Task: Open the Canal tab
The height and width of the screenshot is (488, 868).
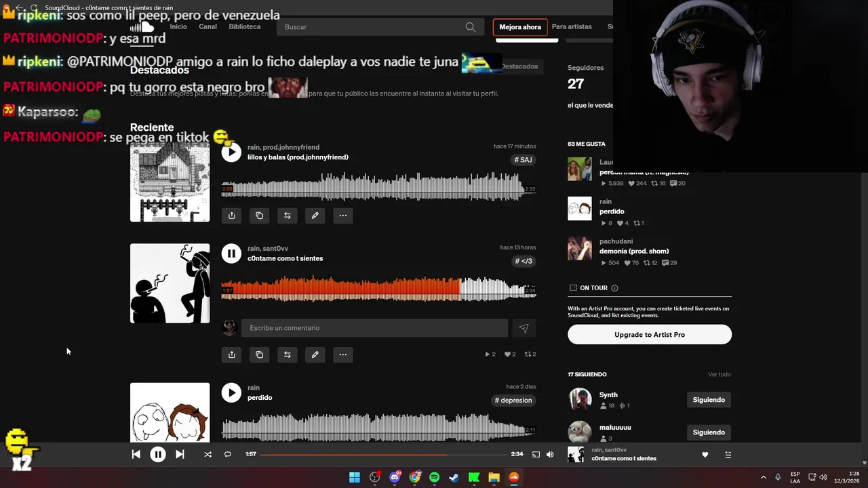Action: tap(208, 27)
